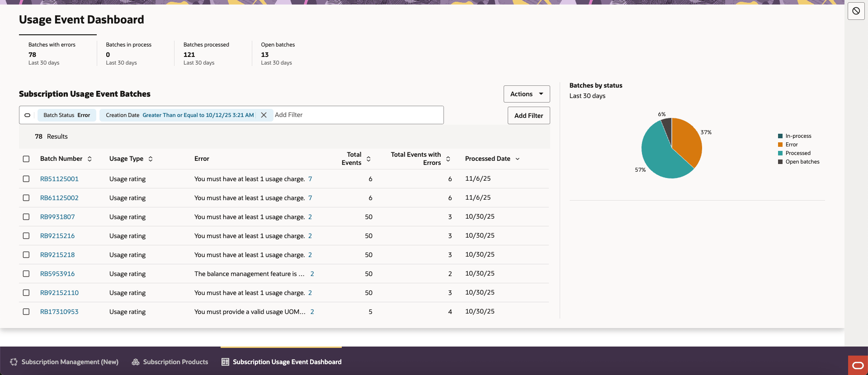Check the row for RB51125001
The image size is (868, 375).
(26, 179)
